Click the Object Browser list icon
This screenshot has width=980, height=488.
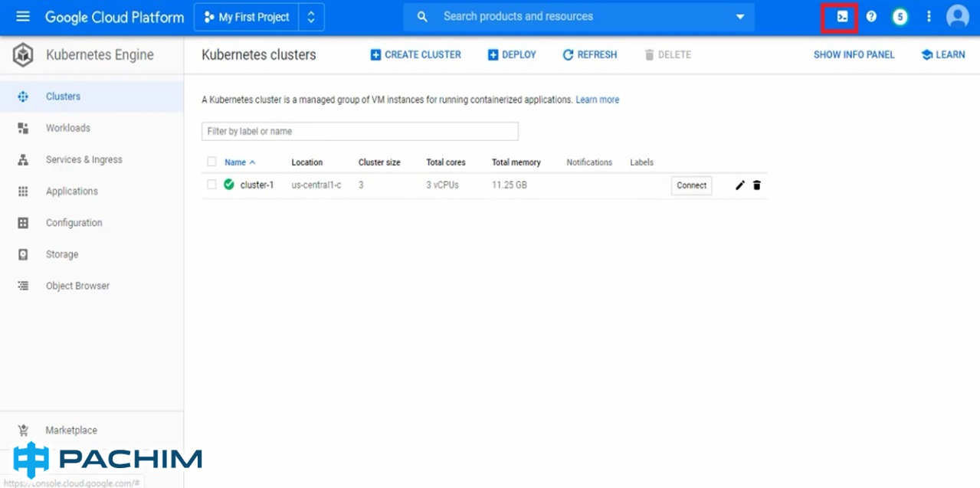click(x=23, y=286)
